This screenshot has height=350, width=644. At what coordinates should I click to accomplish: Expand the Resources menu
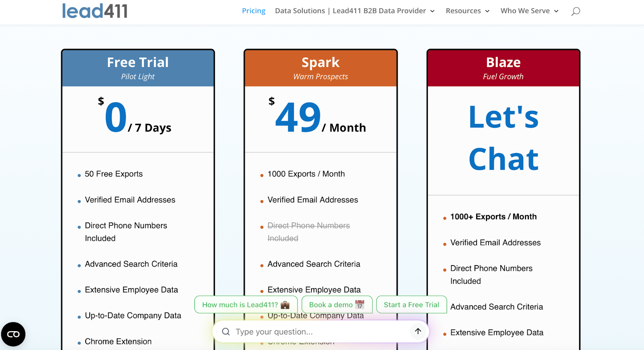(467, 11)
